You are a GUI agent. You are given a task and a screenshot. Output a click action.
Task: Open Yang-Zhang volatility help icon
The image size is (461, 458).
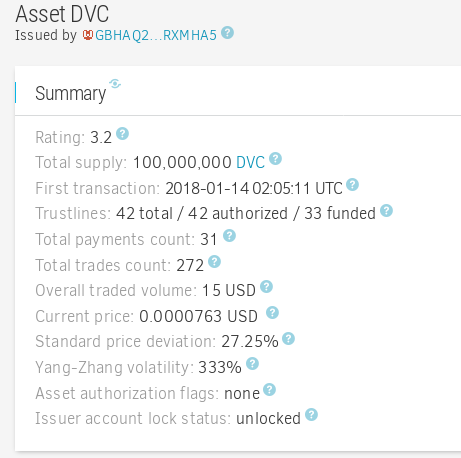pos(252,364)
